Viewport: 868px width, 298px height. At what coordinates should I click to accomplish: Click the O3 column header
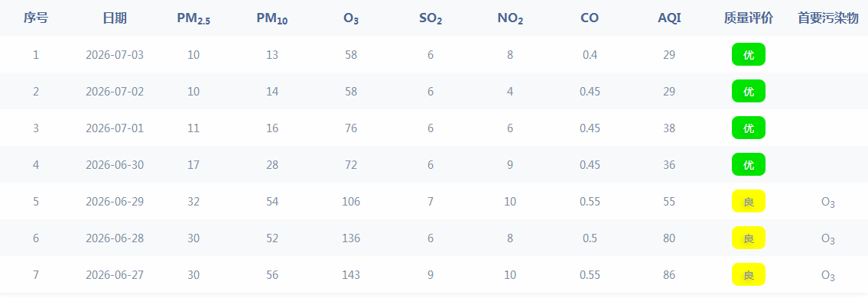[x=351, y=19]
